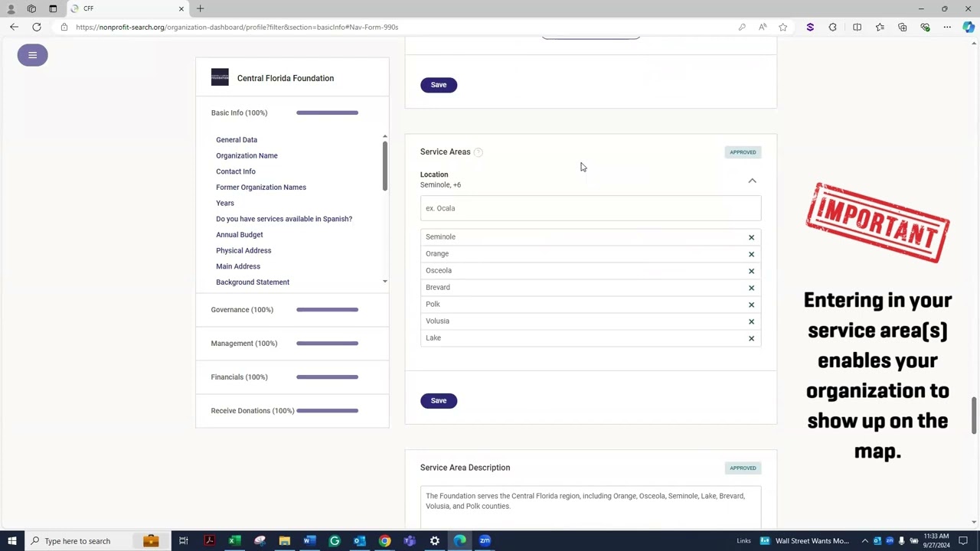
Task: Click the Service Areas help question icon
Action: pos(478,152)
